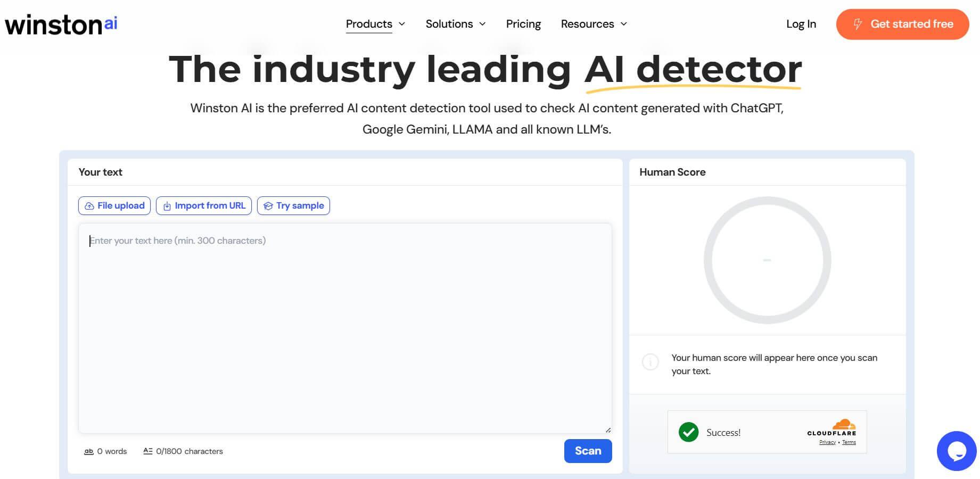
Task: Open the Resources dropdown chevron
Action: (x=624, y=24)
